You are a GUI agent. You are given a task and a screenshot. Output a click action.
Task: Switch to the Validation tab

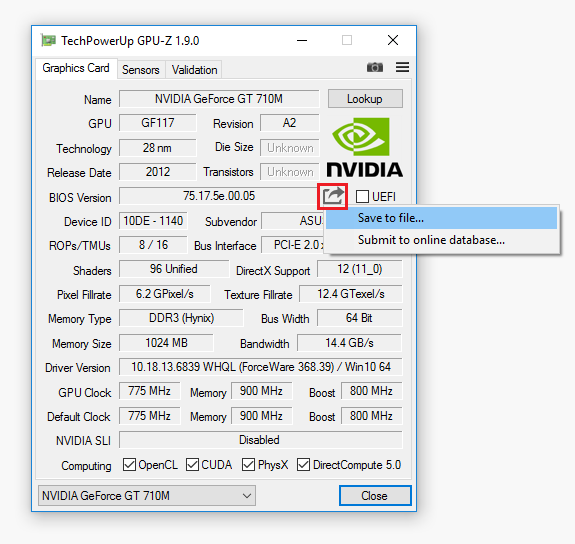pos(194,69)
